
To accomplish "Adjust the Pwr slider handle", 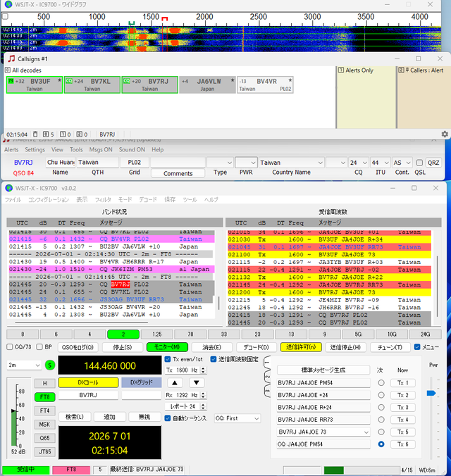I will (x=431, y=394).
